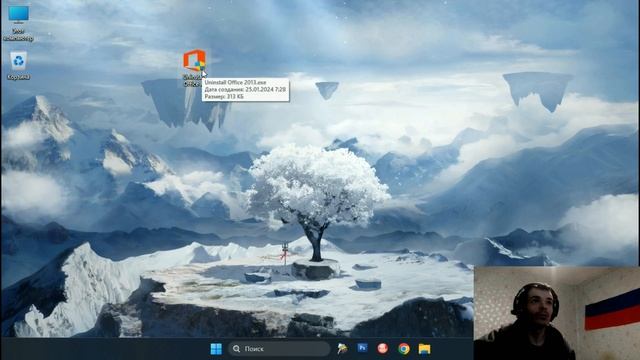This screenshot has width=640, height=360.
Task: Open the red round app on taskbar
Action: coord(382,348)
